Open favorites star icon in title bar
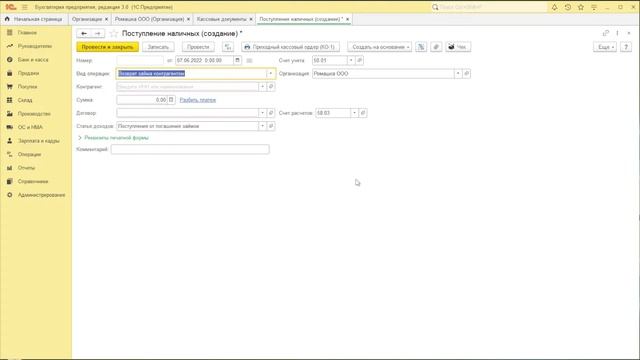The height and width of the screenshot is (360, 640). point(581,7)
